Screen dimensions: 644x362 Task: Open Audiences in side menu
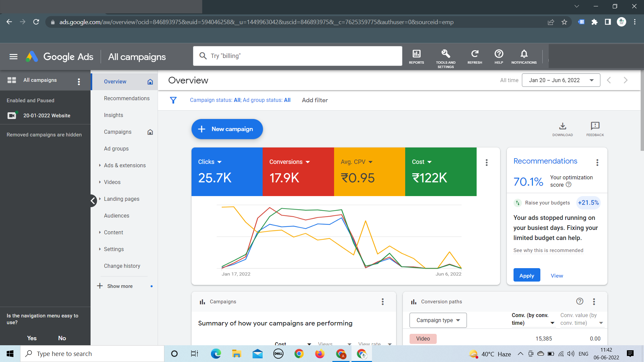click(x=116, y=216)
